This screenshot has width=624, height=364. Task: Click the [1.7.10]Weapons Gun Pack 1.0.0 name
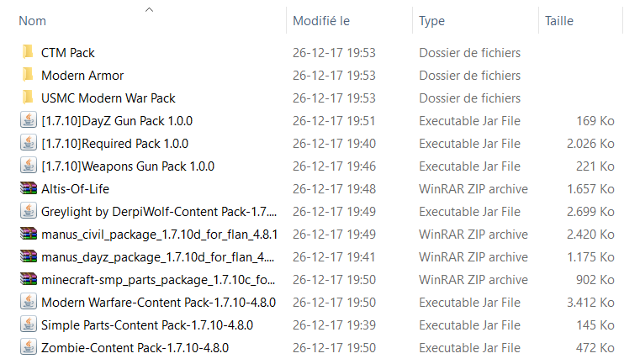pyautogui.click(x=128, y=166)
